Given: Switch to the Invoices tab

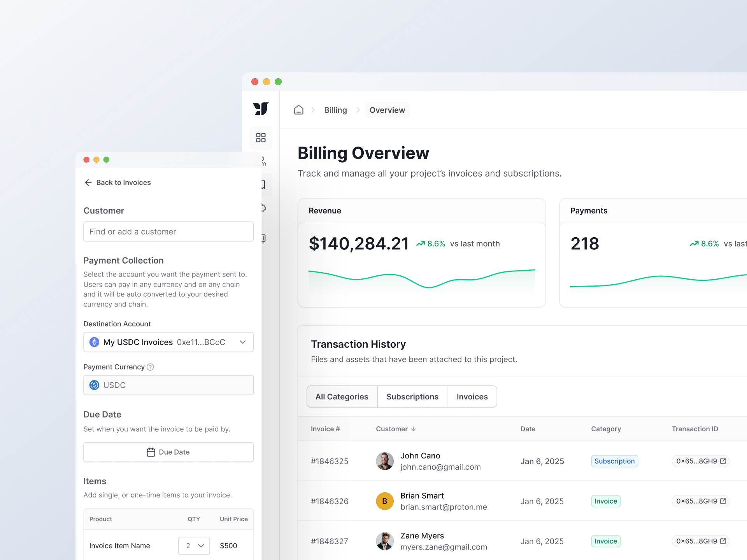Looking at the screenshot, I should coord(472,397).
